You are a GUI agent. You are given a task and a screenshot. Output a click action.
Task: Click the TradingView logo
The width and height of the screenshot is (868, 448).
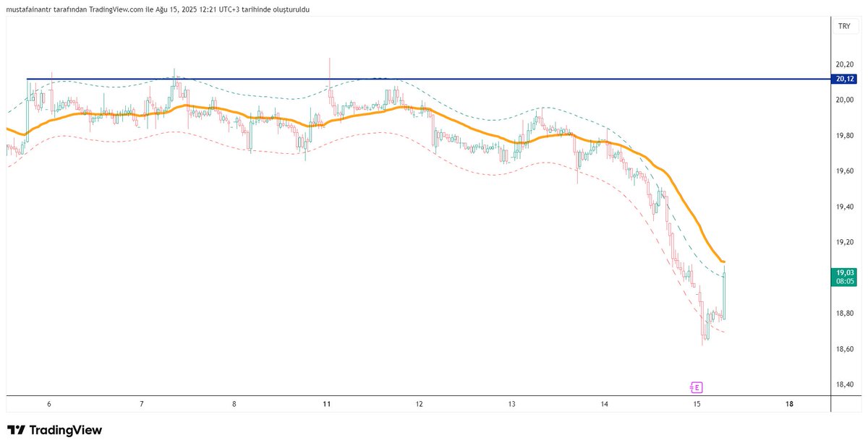pos(55,430)
